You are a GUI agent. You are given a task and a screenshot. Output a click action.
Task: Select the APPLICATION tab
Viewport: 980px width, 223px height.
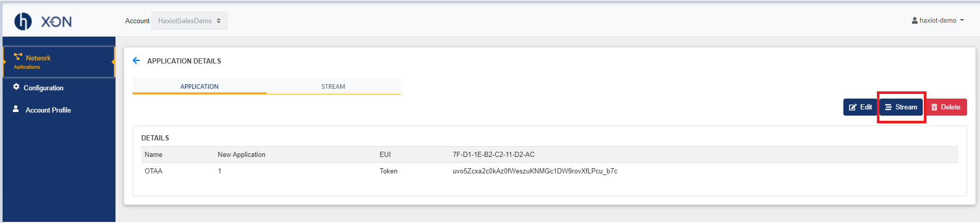point(200,86)
